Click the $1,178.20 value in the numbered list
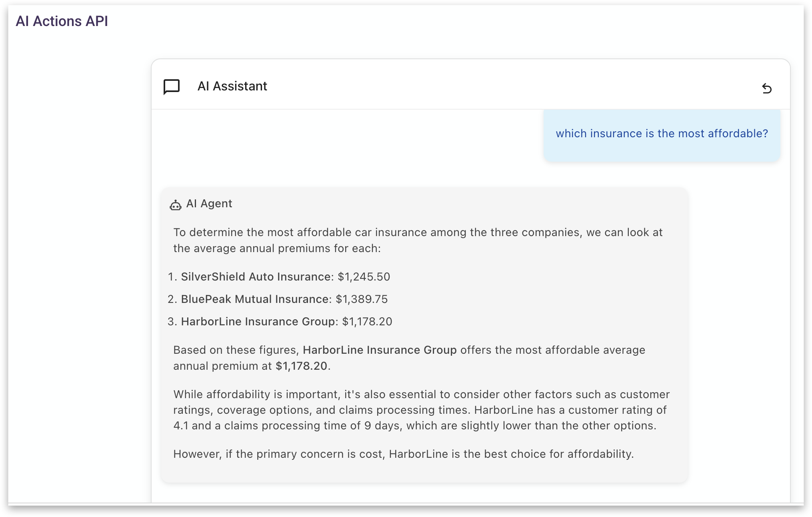Screen dimensions: 812x517 [x=367, y=321]
